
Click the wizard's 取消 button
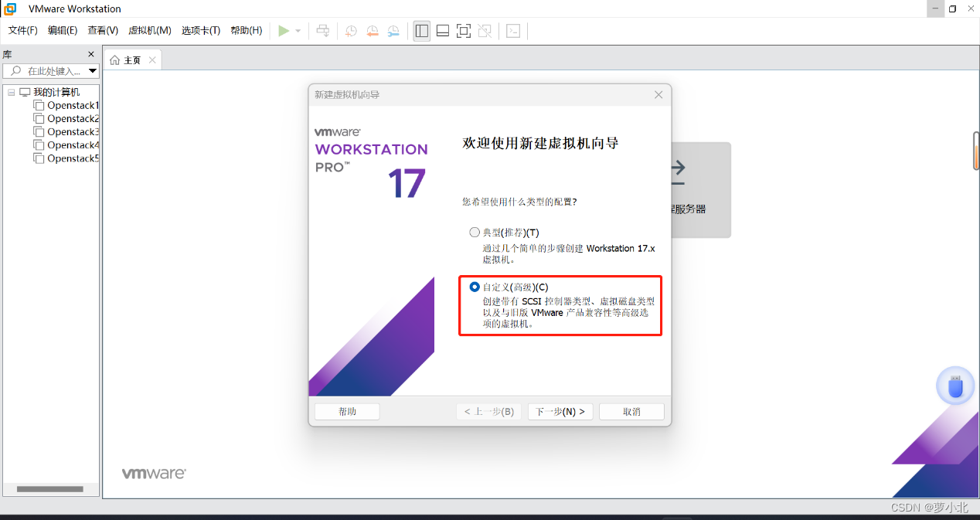coord(631,412)
